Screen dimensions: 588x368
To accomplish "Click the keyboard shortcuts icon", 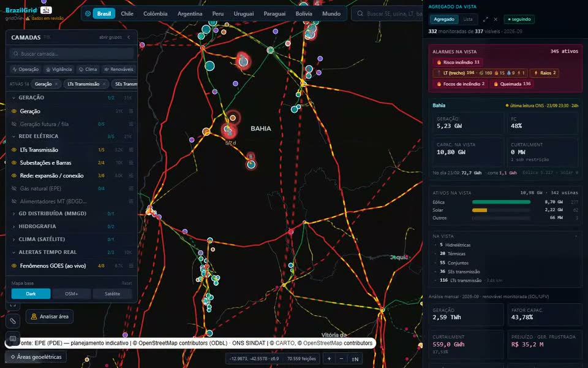I will click(x=13, y=339).
